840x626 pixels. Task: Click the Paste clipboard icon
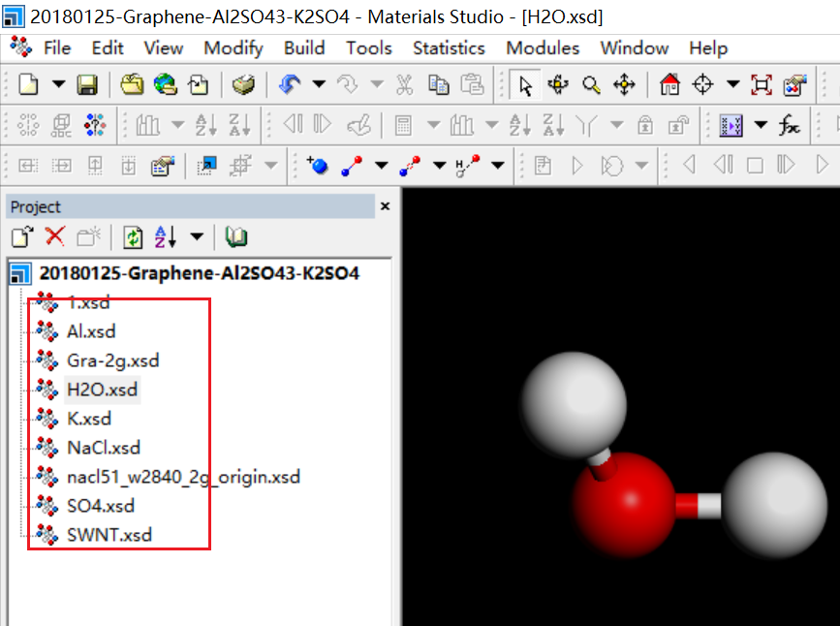[x=472, y=84]
